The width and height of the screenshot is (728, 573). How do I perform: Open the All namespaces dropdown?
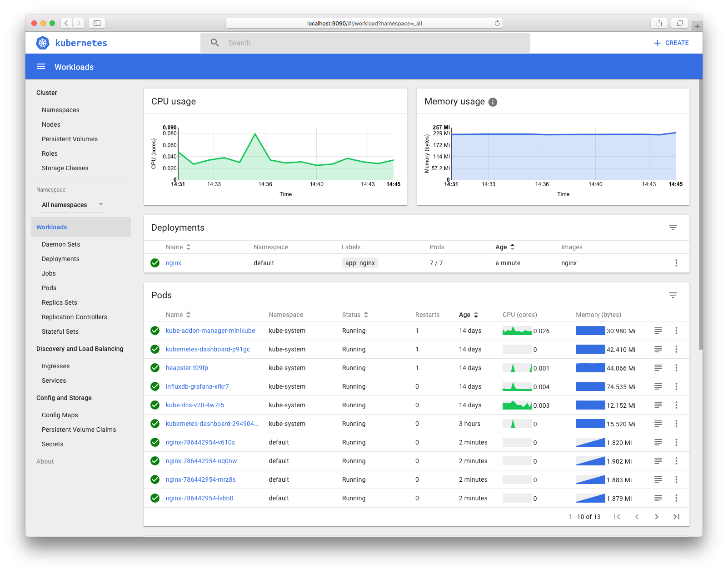click(x=72, y=205)
